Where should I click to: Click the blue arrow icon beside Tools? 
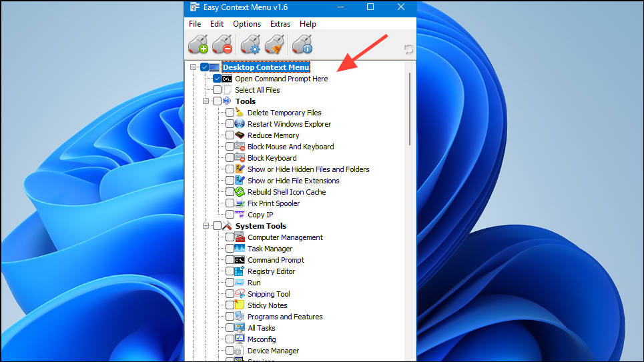click(227, 101)
